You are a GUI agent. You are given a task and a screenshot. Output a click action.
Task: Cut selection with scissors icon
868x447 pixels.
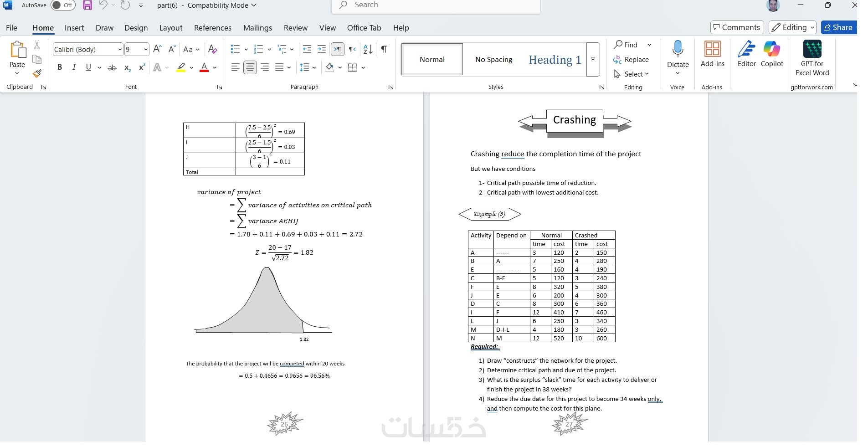[37, 45]
